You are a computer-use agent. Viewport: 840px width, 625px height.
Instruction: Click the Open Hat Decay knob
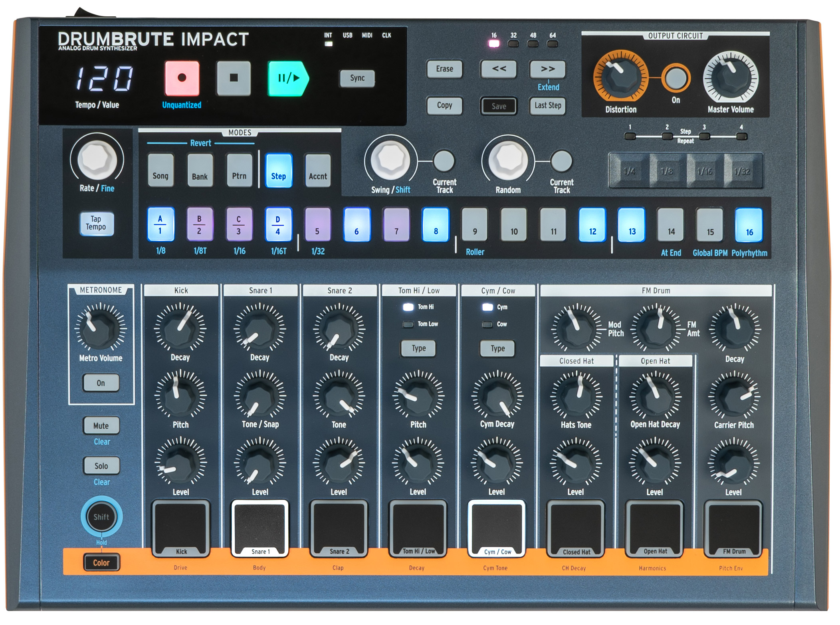point(655,396)
